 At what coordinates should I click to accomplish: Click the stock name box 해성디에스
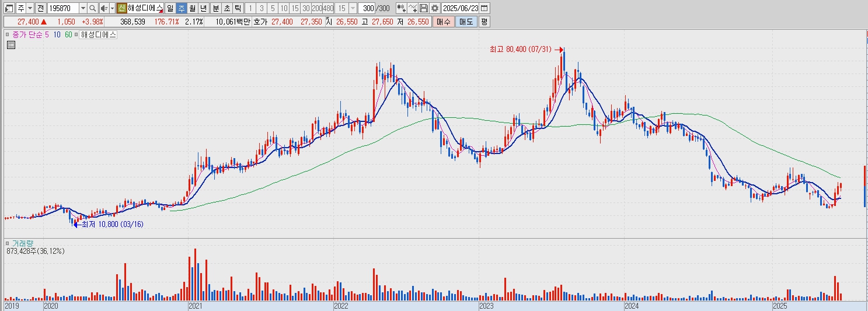point(145,8)
